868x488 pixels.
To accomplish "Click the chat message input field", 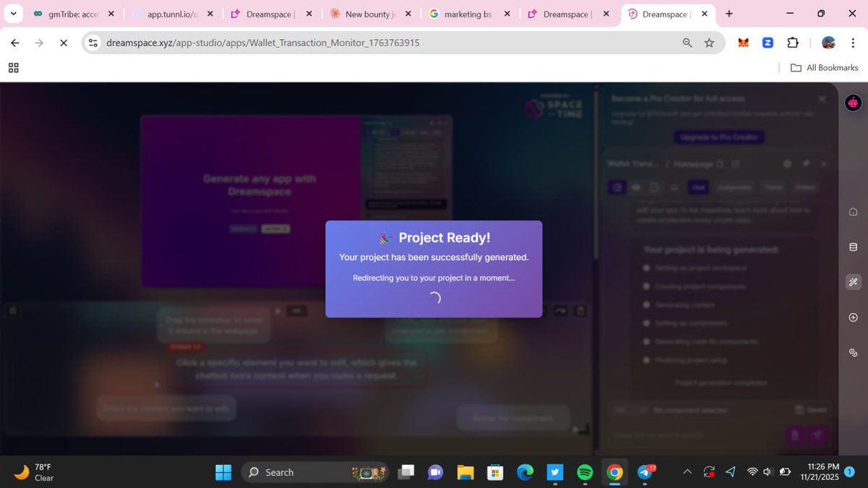I will [x=694, y=435].
